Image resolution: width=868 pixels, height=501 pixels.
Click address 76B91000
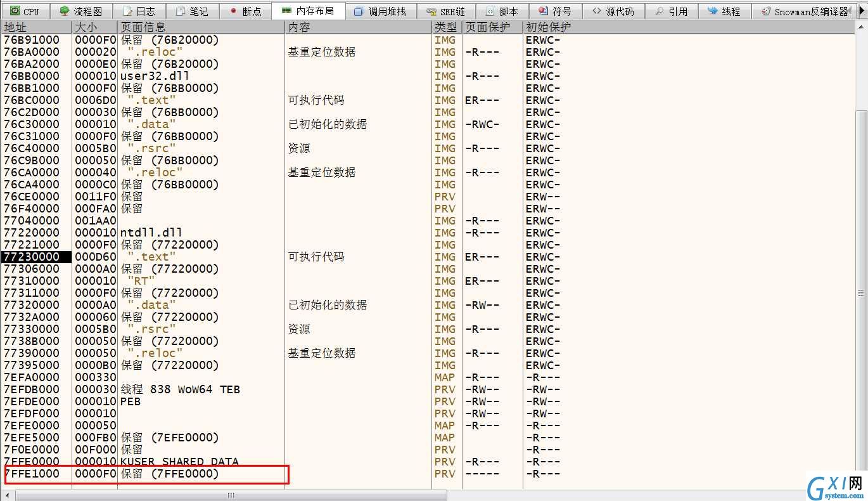[x=32, y=40]
